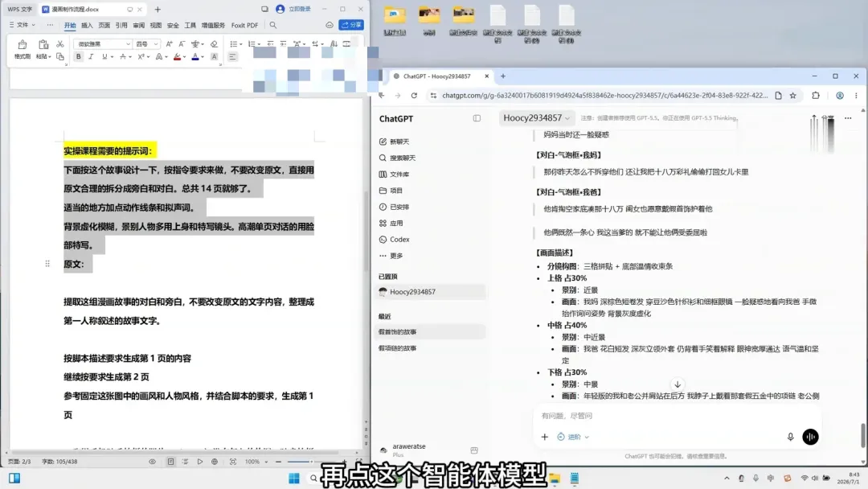Expand the bullet list dropdown arrow

click(241, 44)
